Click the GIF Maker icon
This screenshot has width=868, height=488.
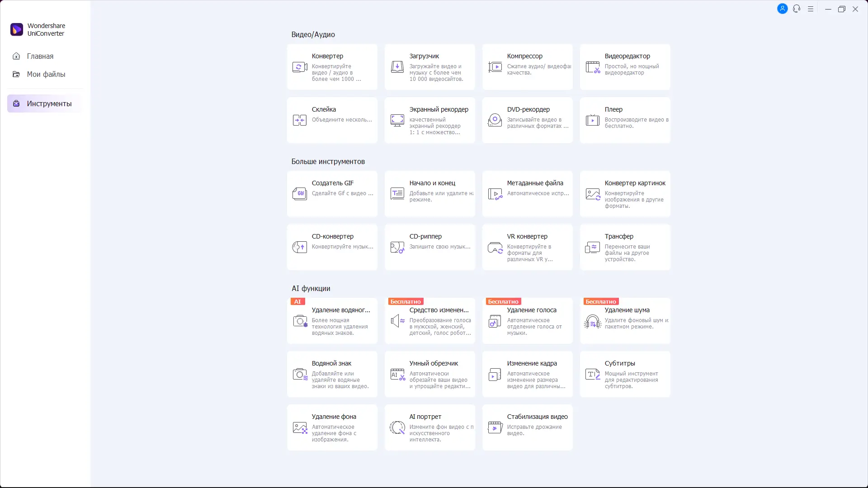pos(300,194)
